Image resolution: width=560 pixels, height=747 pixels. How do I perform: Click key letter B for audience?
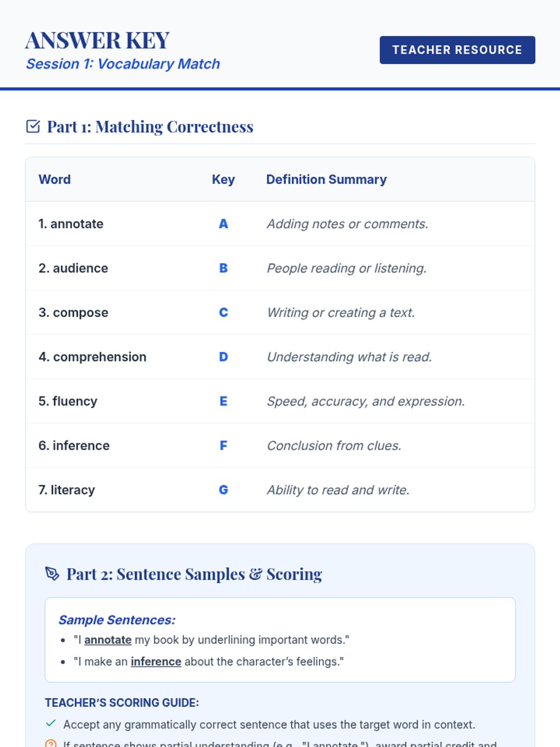click(x=224, y=268)
